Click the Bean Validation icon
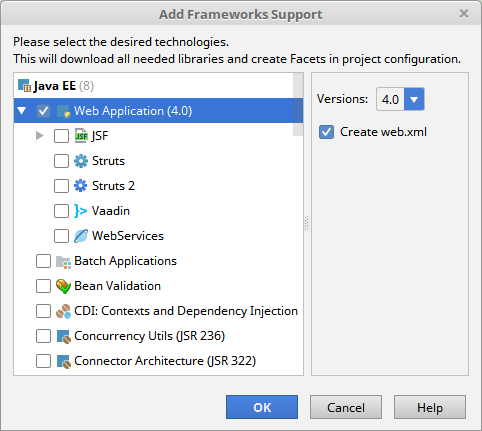The image size is (482, 431). tap(63, 286)
